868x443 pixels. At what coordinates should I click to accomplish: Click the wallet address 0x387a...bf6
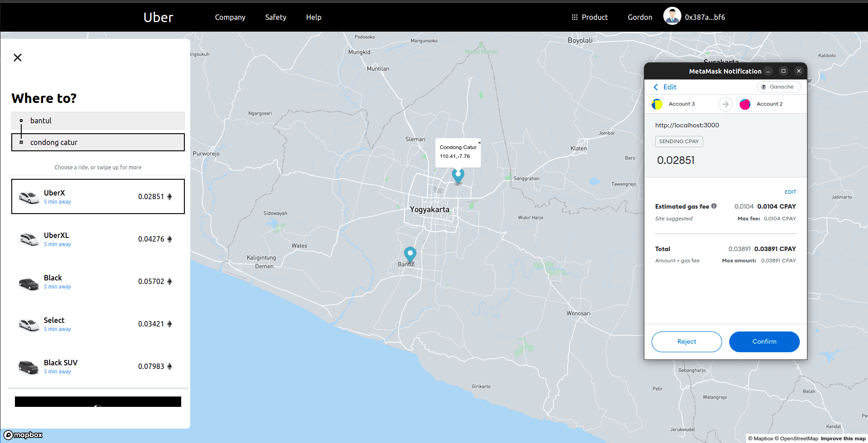705,17
